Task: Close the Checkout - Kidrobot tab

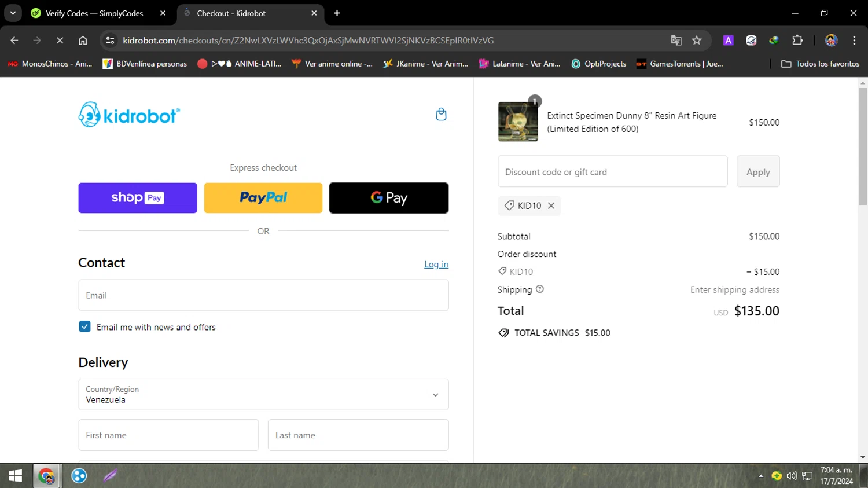Action: pos(314,13)
